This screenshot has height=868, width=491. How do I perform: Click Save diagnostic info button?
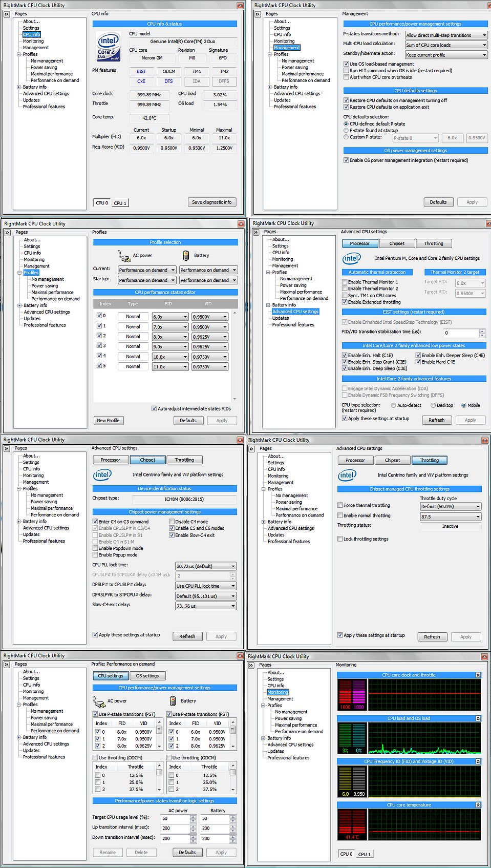[212, 202]
